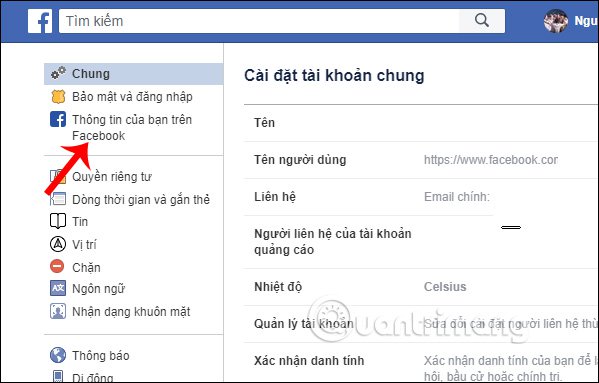The image size is (599, 383).
Task: Edit the Nhiệt độ Celsius setting
Action: (x=421, y=287)
